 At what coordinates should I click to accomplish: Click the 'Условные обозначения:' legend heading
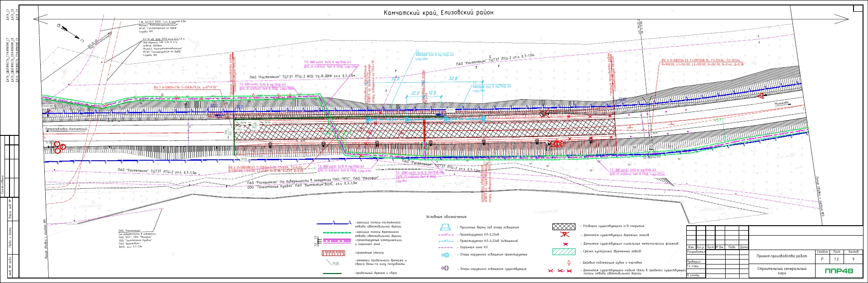click(x=447, y=217)
